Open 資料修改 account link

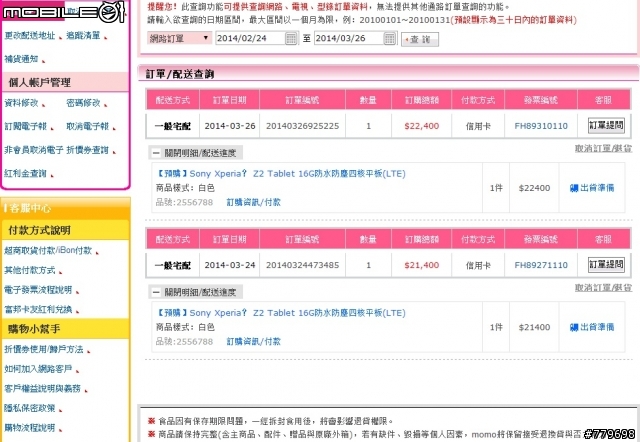(21, 103)
